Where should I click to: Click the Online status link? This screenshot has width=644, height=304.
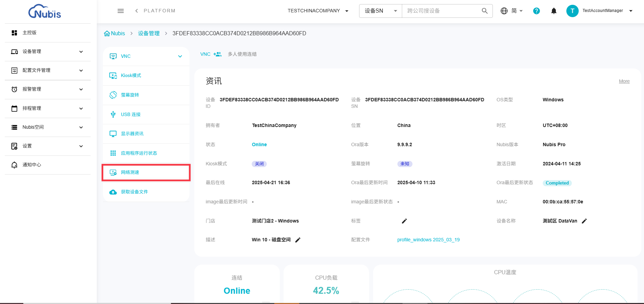coord(259,145)
